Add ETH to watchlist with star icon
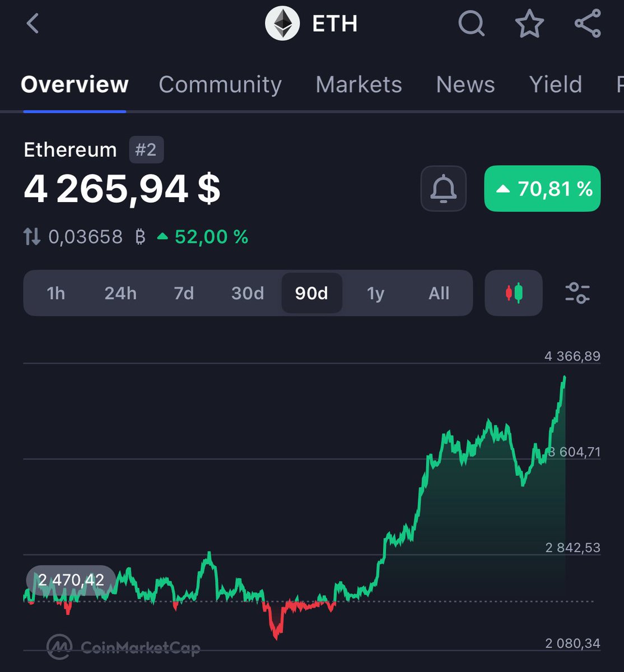Viewport: 624px width, 672px height. (529, 24)
